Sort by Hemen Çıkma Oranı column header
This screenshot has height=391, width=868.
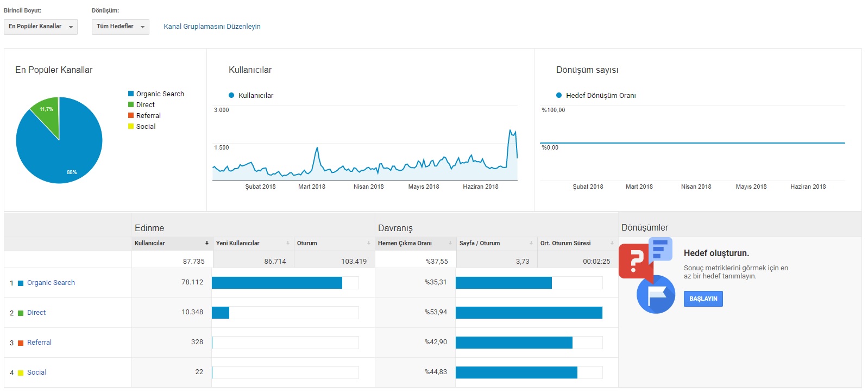415,243
